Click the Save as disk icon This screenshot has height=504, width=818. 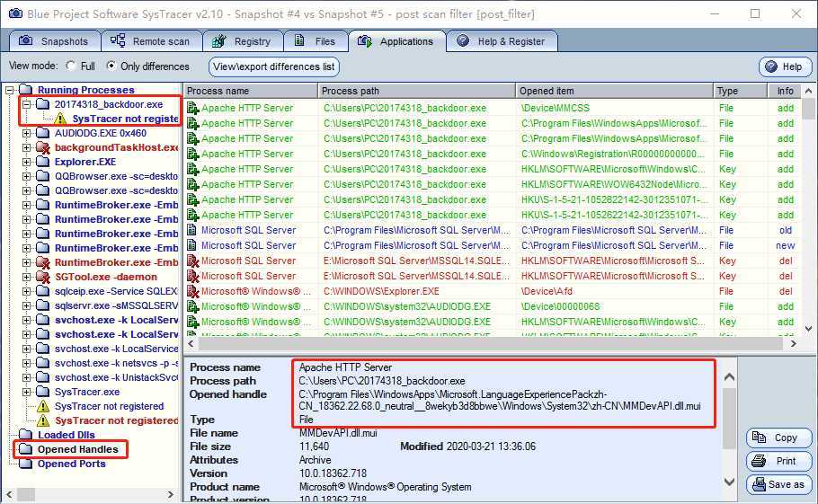[759, 484]
